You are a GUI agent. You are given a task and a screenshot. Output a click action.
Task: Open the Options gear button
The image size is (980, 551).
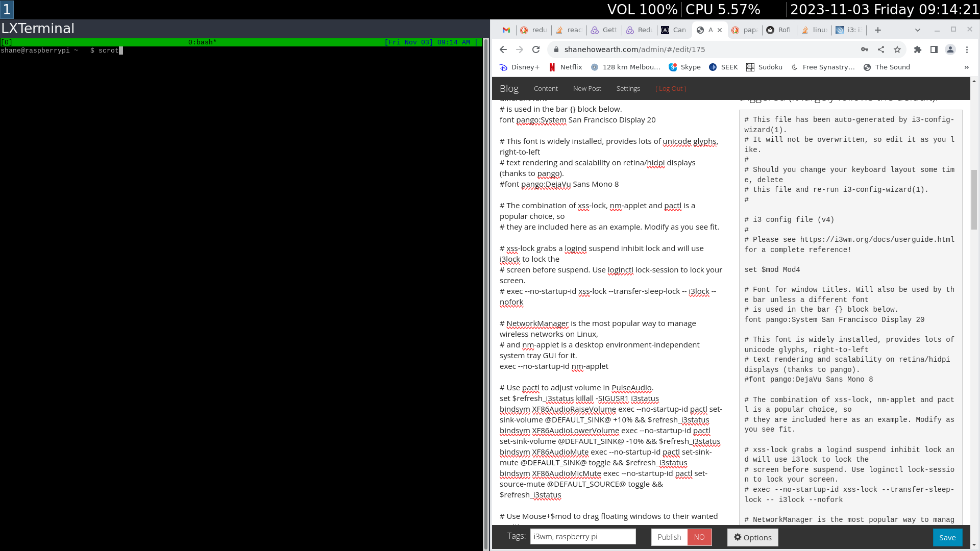752,537
